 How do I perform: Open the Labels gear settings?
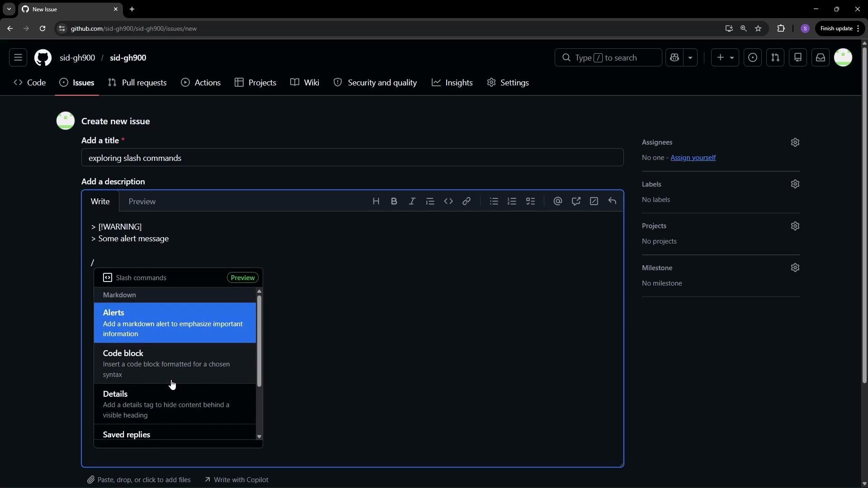(795, 184)
